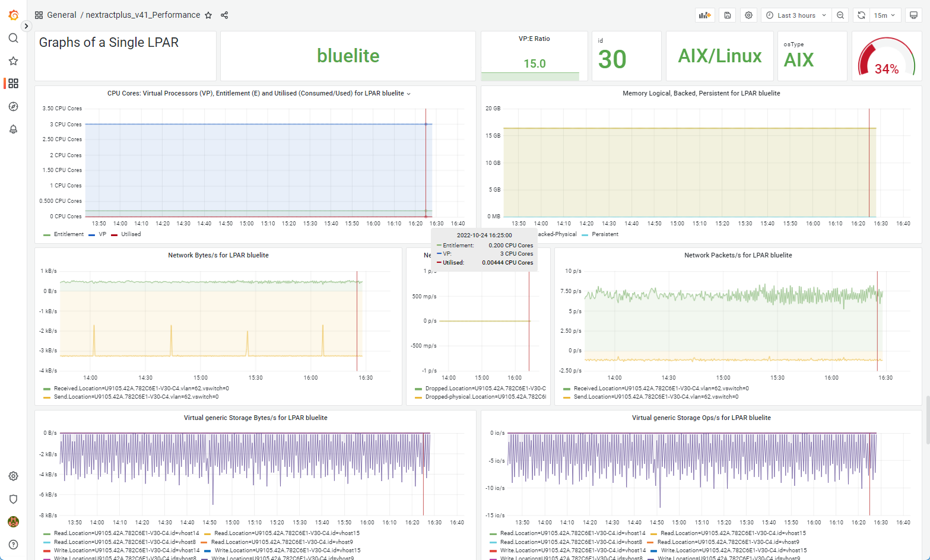
Task: Save the dashboard with the disk icon
Action: [x=728, y=15]
